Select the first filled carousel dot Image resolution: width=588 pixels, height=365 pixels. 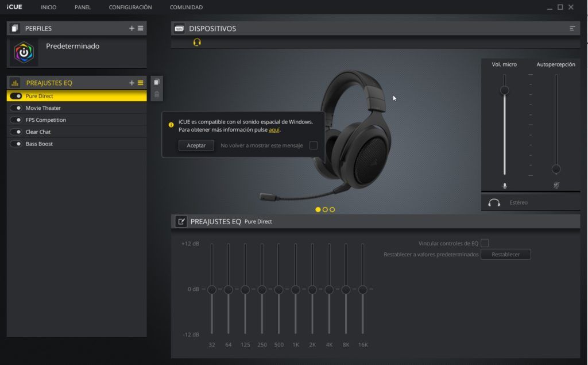[318, 210]
